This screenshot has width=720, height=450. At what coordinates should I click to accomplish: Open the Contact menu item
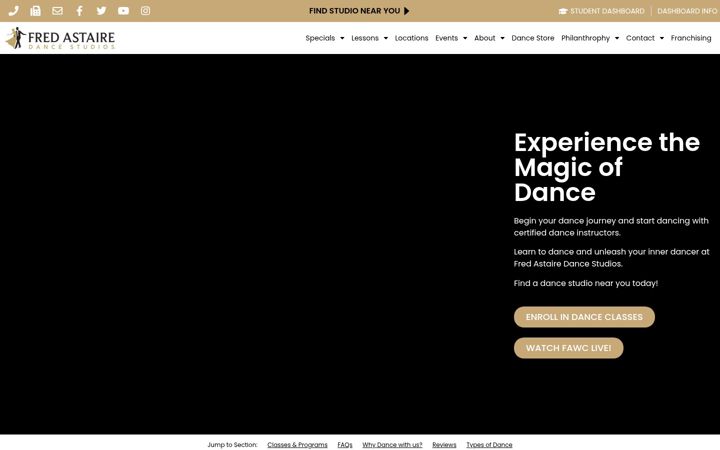click(x=640, y=38)
